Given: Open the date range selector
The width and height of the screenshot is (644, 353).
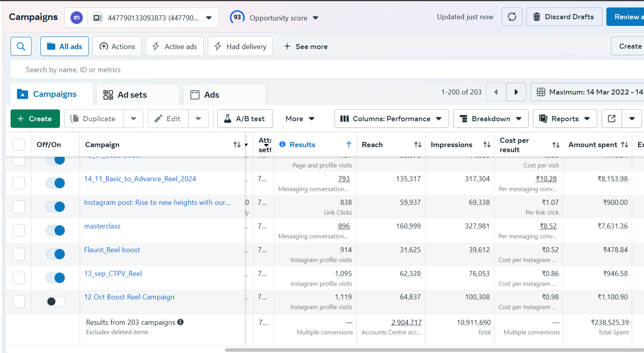Looking at the screenshot, I should 587,92.
